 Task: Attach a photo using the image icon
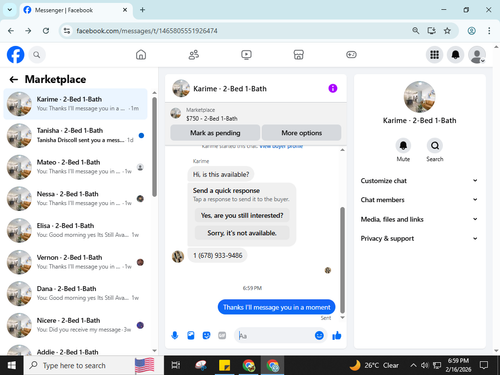pyautogui.click(x=191, y=335)
